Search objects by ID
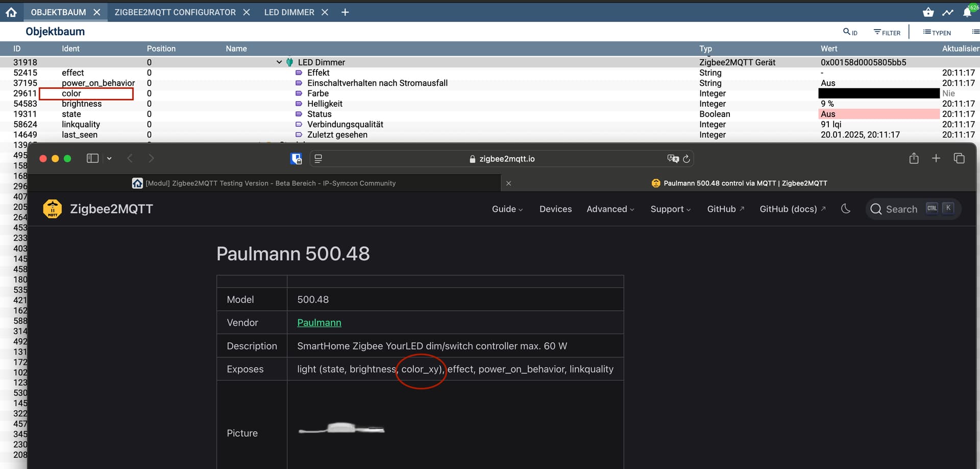This screenshot has width=980, height=469. (x=850, y=32)
